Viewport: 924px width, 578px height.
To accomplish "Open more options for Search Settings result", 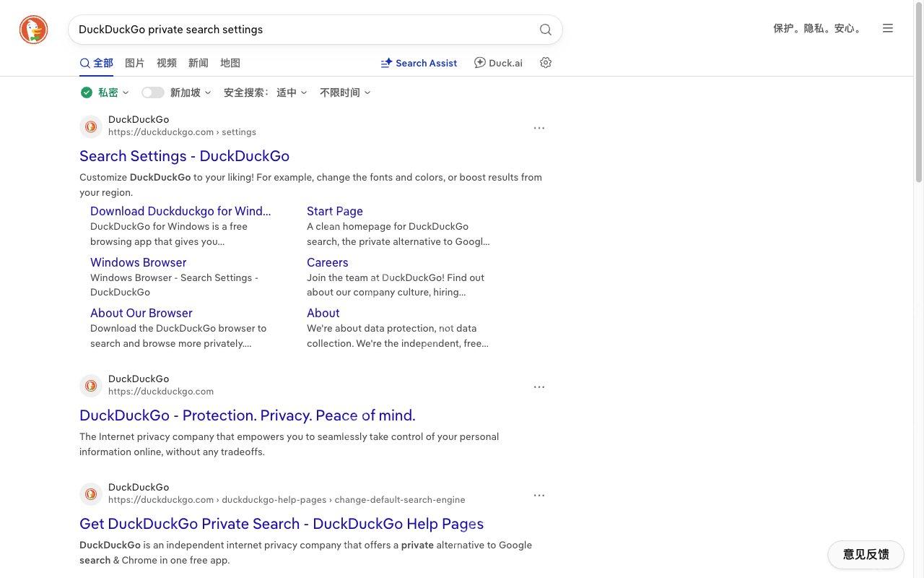I will coord(539,128).
